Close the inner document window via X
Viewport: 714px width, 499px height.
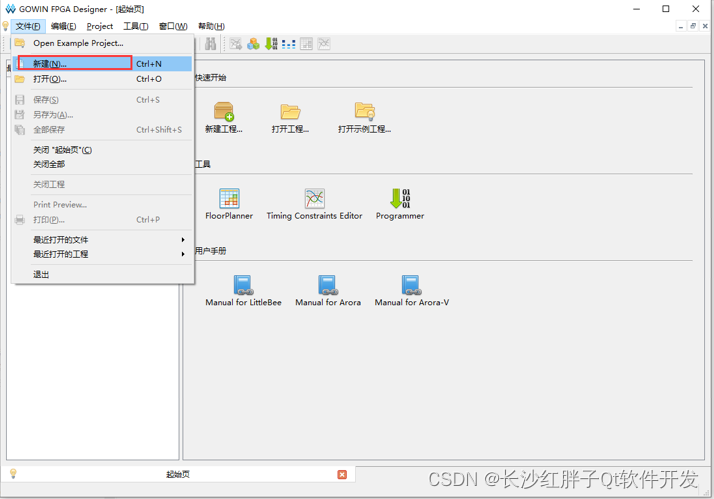(x=705, y=26)
